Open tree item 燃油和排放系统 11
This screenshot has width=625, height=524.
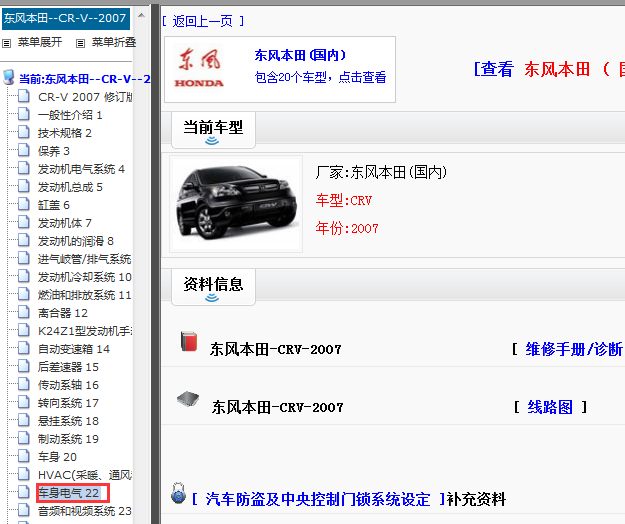coord(85,295)
